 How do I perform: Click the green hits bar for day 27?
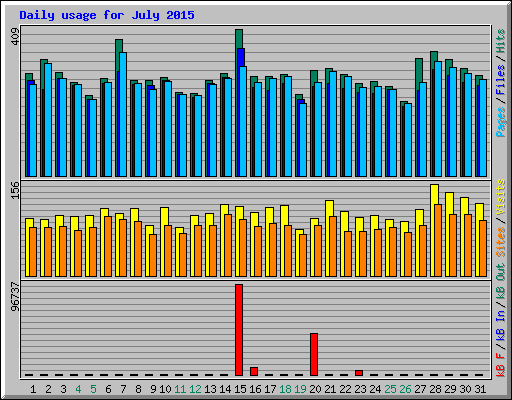(x=419, y=70)
